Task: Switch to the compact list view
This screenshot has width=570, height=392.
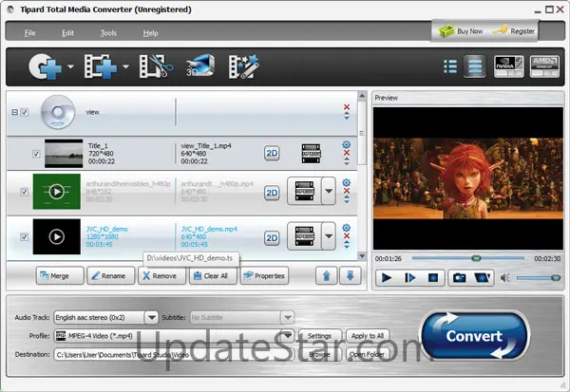Action: tap(450, 66)
